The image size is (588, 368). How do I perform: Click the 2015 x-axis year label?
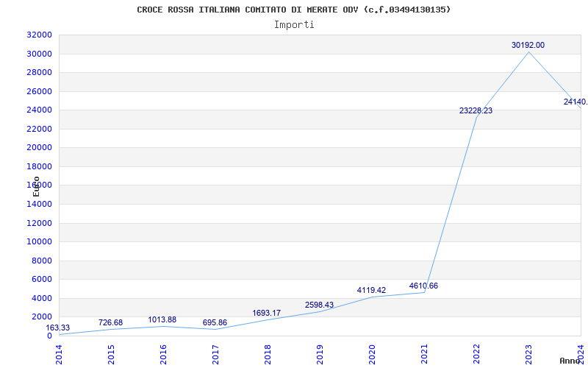[x=112, y=355]
